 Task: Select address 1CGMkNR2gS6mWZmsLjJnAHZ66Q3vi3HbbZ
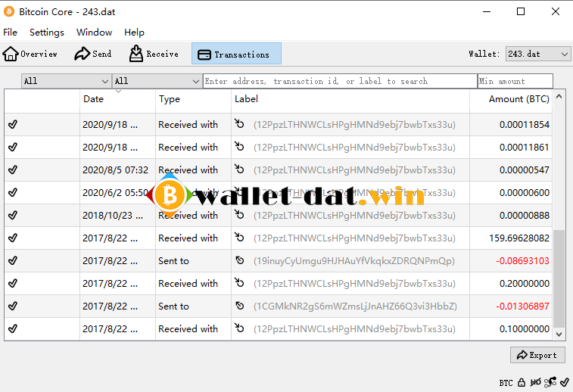(x=355, y=306)
